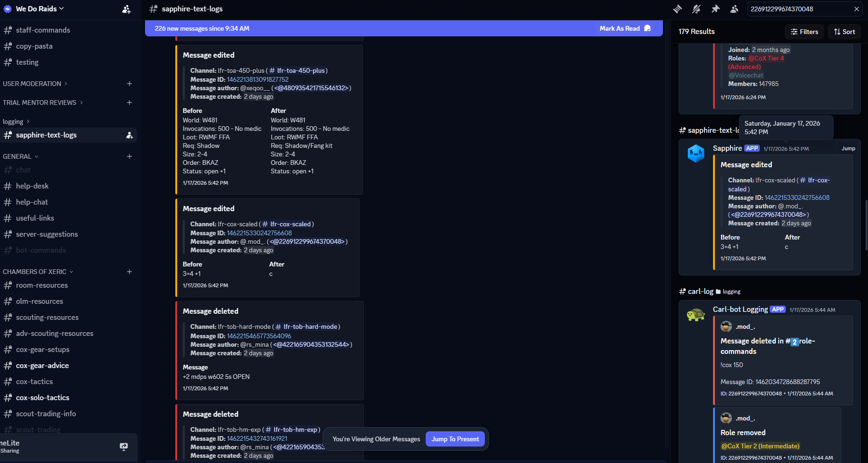Viewport: 868px width, 463px height.
Task: Toggle channel notification mute bell
Action: (x=696, y=9)
